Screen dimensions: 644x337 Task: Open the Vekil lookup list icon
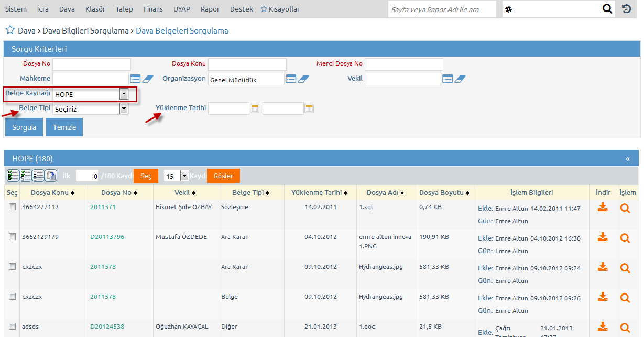(447, 79)
